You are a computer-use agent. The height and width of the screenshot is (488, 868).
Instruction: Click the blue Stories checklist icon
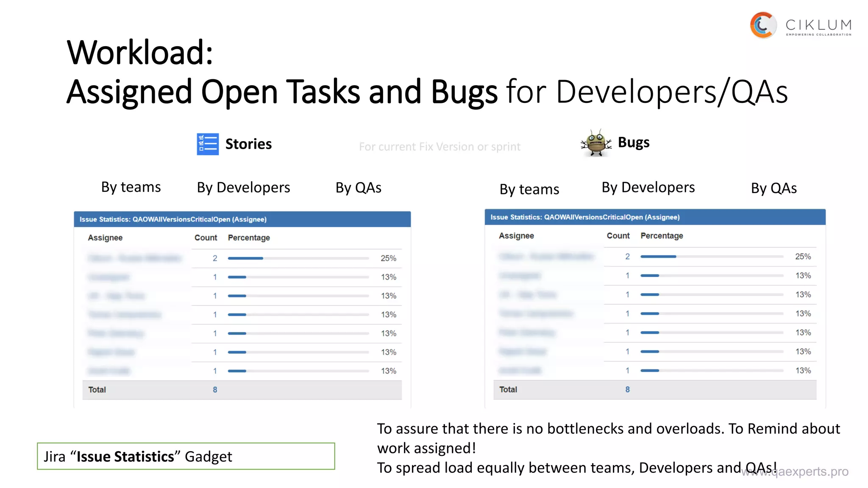208,144
